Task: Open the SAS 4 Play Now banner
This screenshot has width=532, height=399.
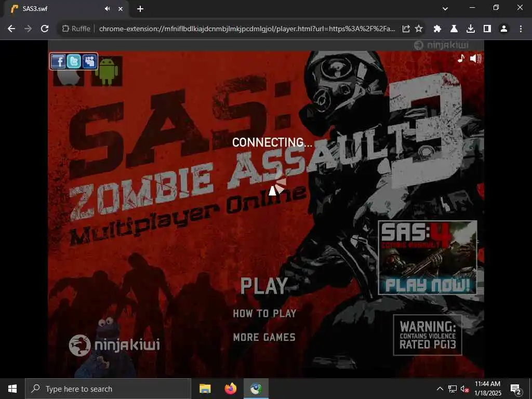Action: 428,258
